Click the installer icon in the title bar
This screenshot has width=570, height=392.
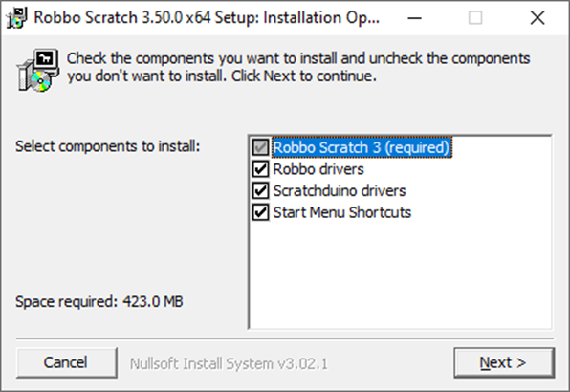(16, 17)
